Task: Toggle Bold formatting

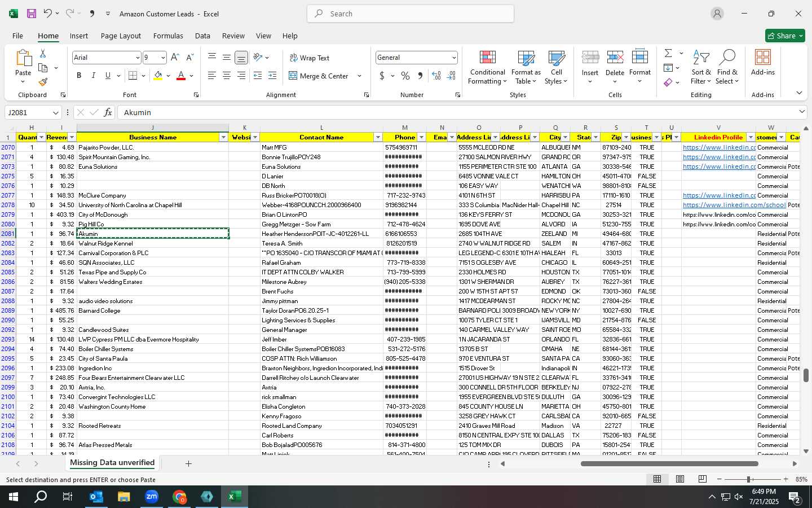Action: (x=79, y=76)
